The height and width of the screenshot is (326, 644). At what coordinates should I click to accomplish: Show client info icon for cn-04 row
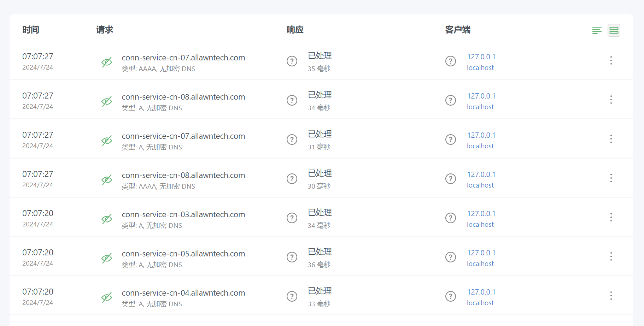451,296
